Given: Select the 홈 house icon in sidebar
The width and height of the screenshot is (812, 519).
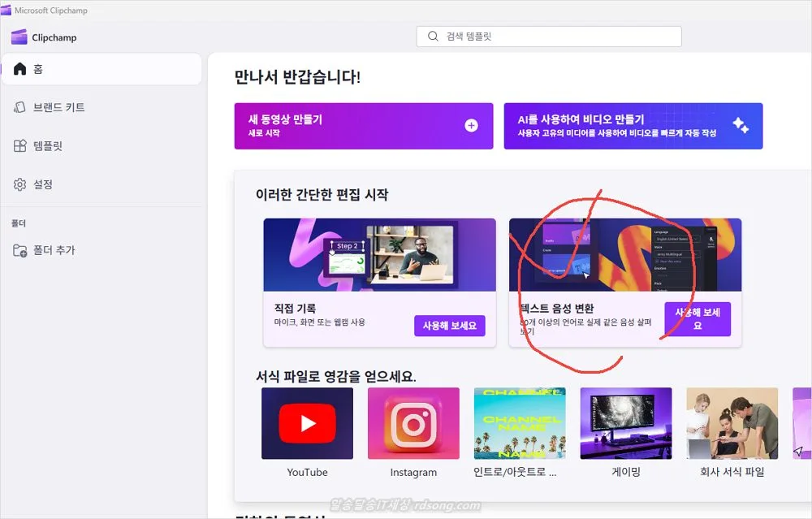Looking at the screenshot, I should point(19,69).
